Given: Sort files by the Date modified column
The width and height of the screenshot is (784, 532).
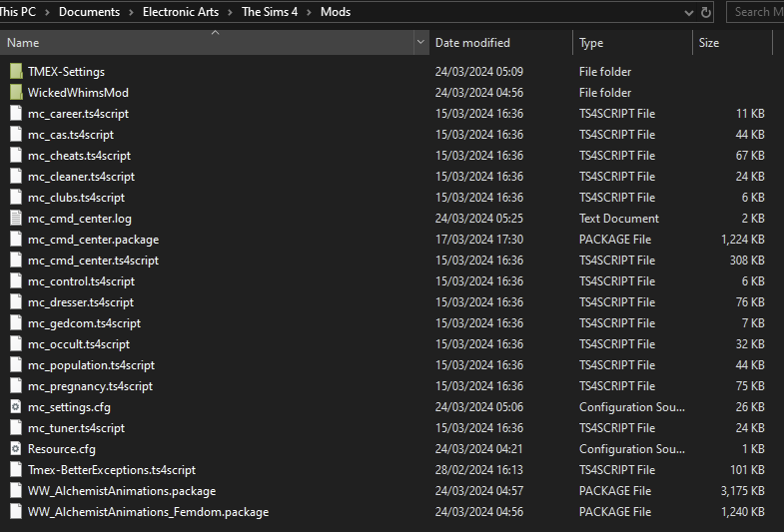Looking at the screenshot, I should coord(472,43).
